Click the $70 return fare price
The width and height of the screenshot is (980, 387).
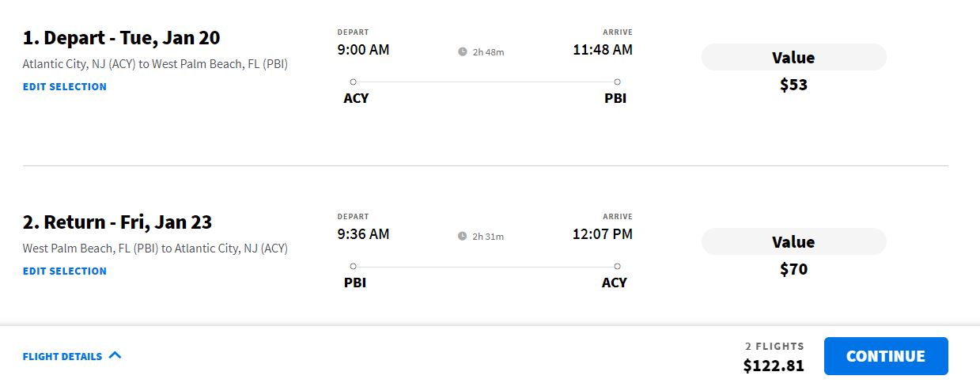(793, 269)
